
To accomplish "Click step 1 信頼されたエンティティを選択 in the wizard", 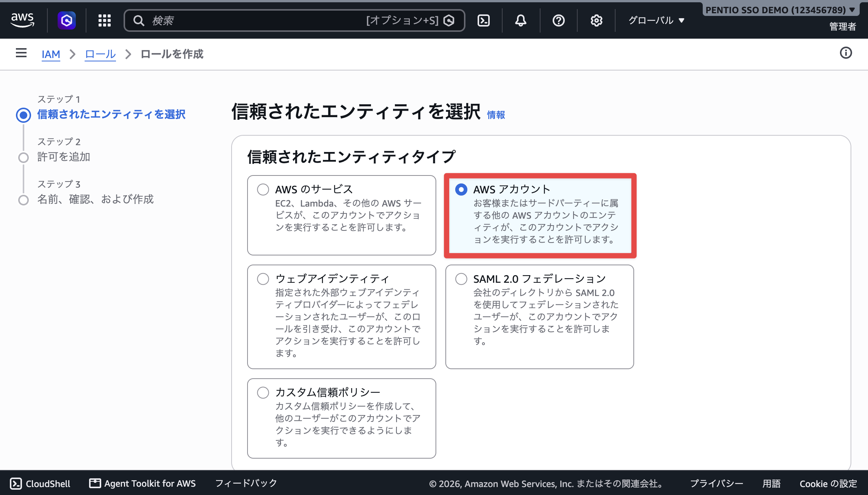I will [111, 114].
